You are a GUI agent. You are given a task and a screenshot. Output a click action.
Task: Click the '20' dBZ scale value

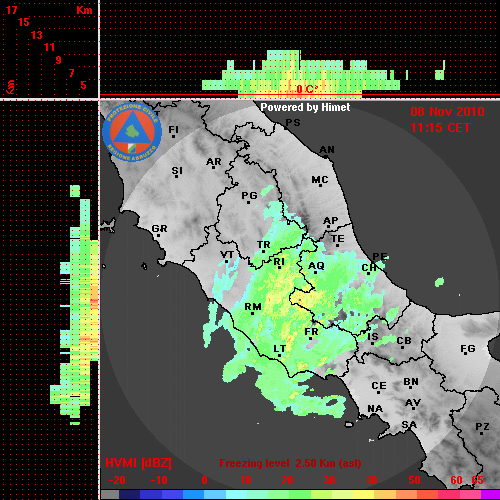(x=287, y=480)
